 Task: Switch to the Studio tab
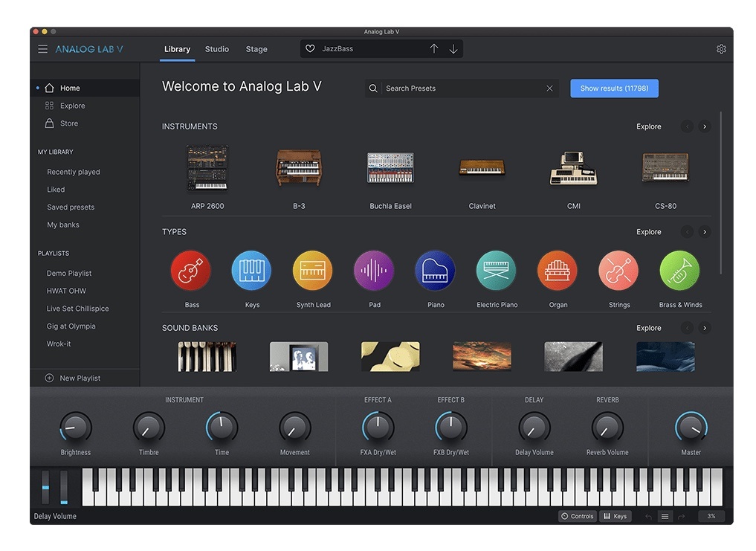click(x=217, y=49)
